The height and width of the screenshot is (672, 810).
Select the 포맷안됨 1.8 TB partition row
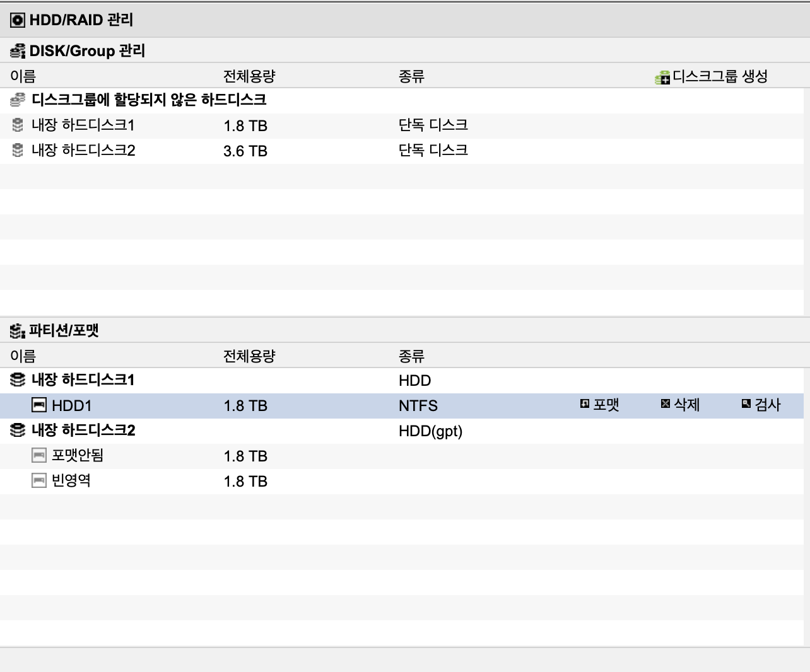[402, 456]
